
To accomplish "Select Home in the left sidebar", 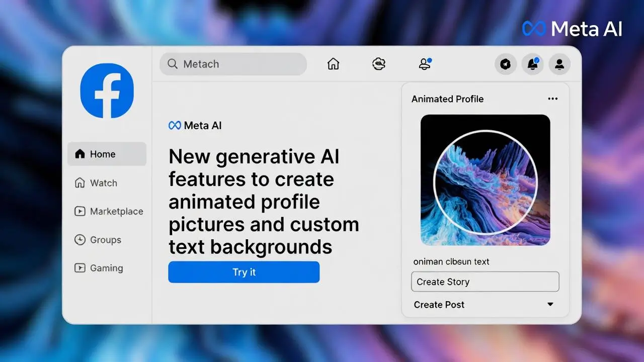I will pos(107,154).
